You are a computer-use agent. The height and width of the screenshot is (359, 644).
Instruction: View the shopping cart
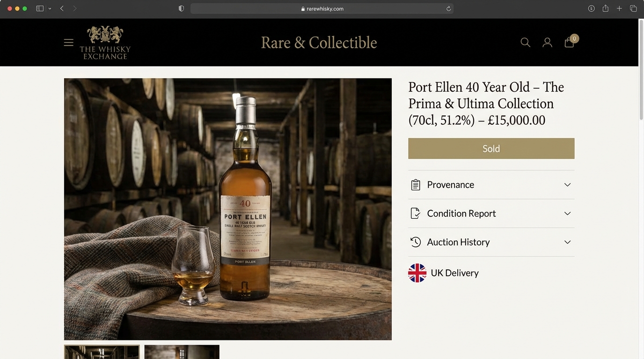coord(569,43)
